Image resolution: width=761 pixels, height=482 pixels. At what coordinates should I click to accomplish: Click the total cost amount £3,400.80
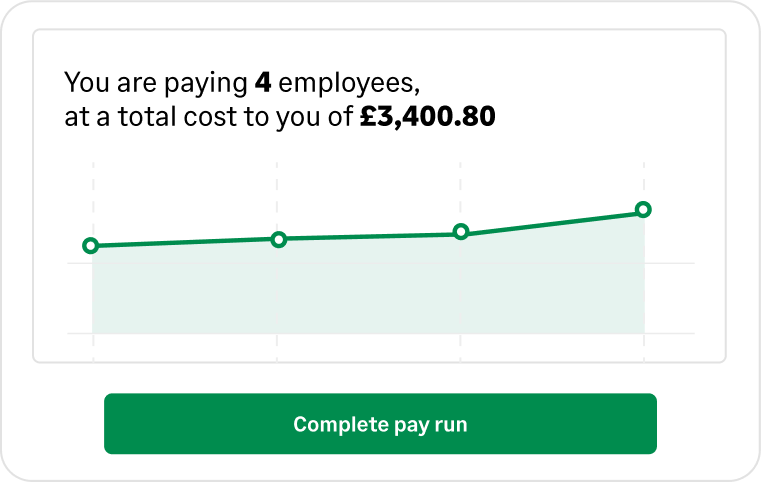coord(428,117)
